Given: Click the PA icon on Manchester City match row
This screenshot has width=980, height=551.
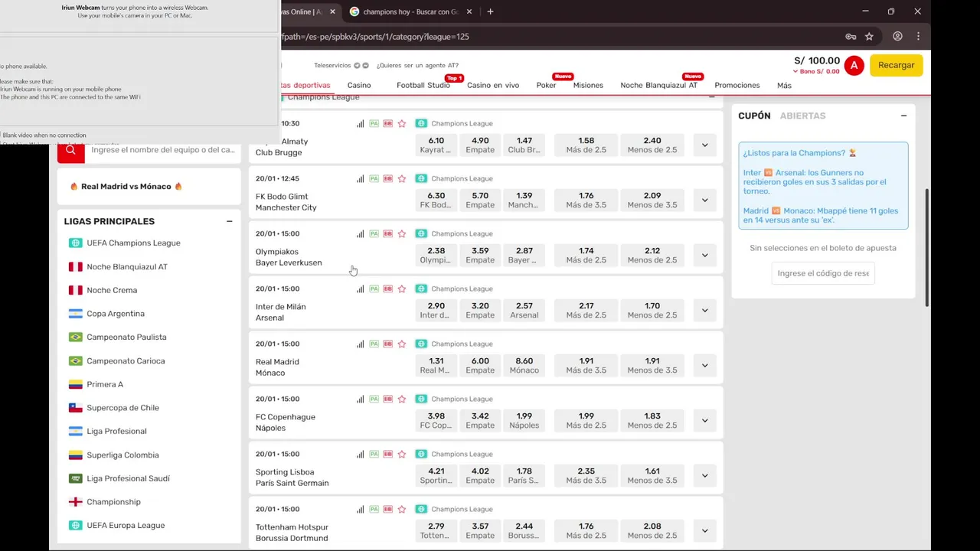Looking at the screenshot, I should (x=374, y=179).
